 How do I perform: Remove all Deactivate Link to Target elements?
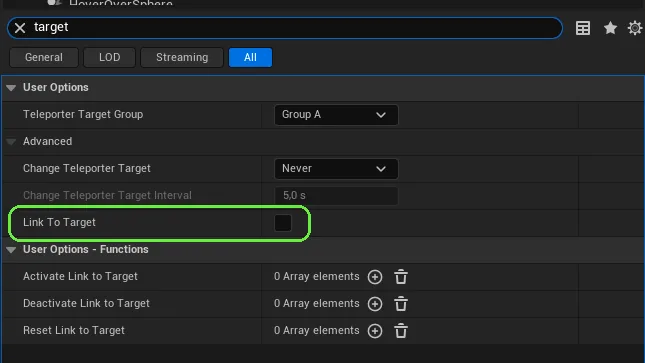point(401,304)
